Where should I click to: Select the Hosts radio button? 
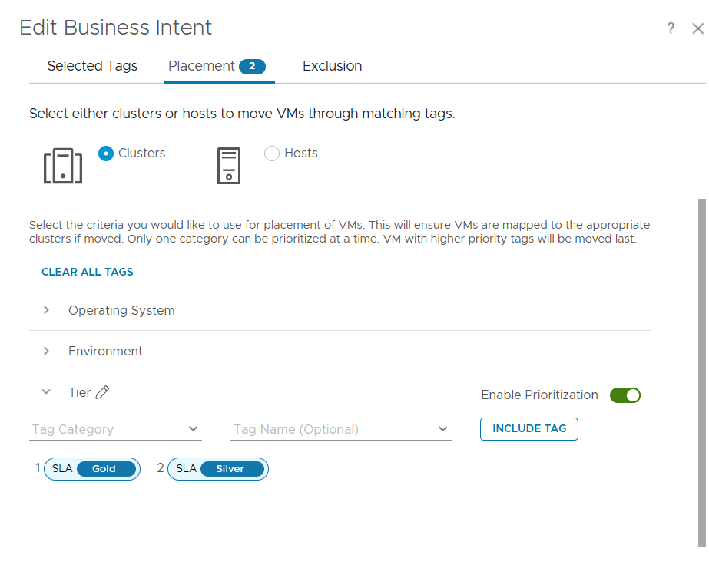[272, 154]
